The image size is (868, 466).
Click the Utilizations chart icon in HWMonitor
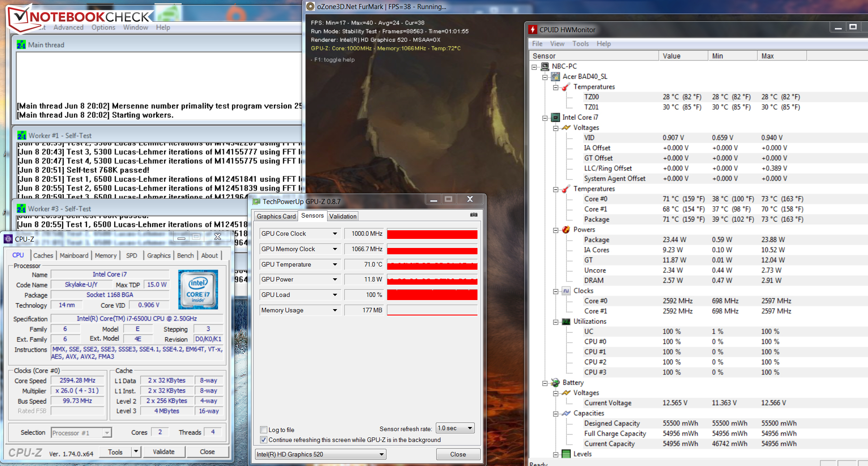coord(566,321)
